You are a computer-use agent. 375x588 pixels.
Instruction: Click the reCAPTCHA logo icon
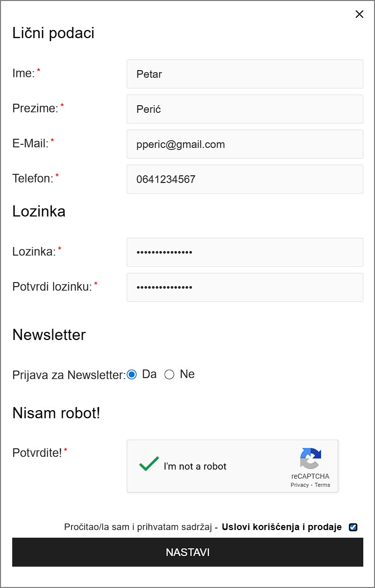310,458
